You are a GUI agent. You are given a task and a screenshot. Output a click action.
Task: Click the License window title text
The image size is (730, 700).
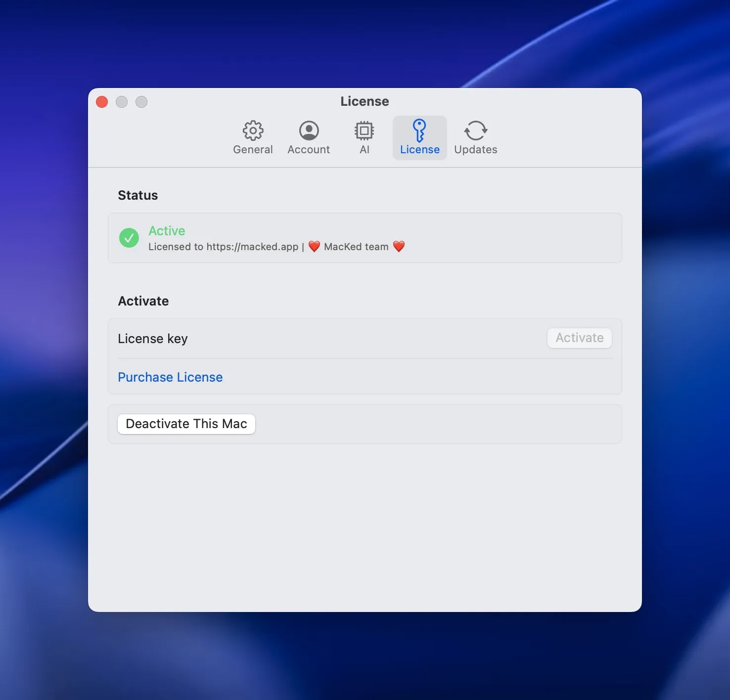365,101
